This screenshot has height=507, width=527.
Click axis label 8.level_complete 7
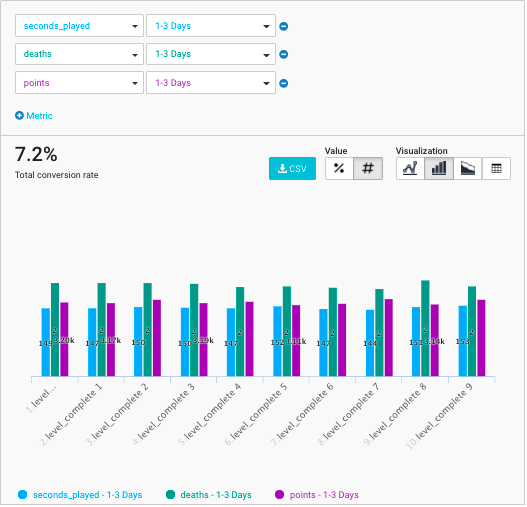click(350, 416)
